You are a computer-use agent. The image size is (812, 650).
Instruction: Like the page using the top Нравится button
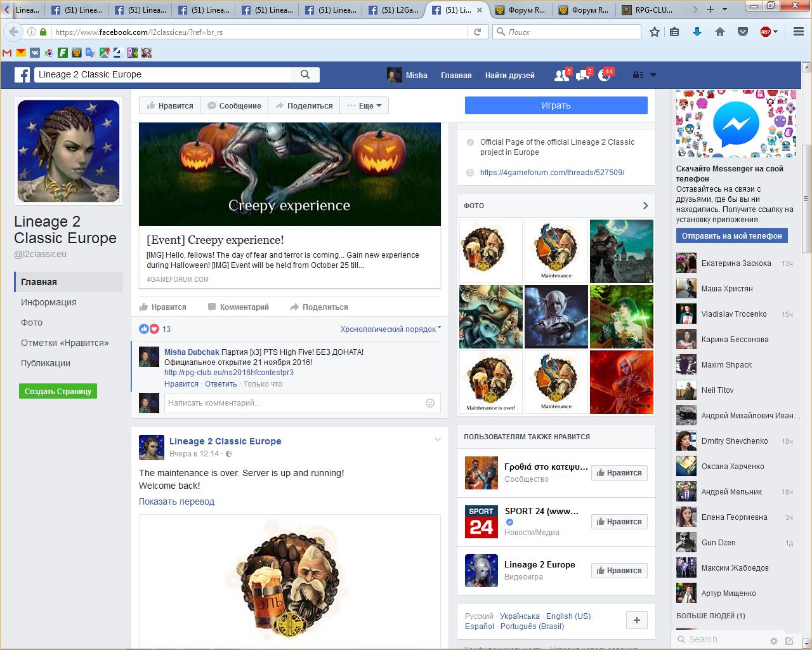coord(170,106)
